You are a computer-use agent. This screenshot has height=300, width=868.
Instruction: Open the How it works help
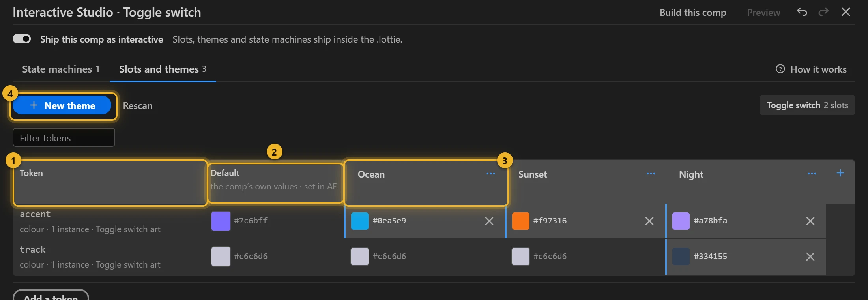coord(811,69)
